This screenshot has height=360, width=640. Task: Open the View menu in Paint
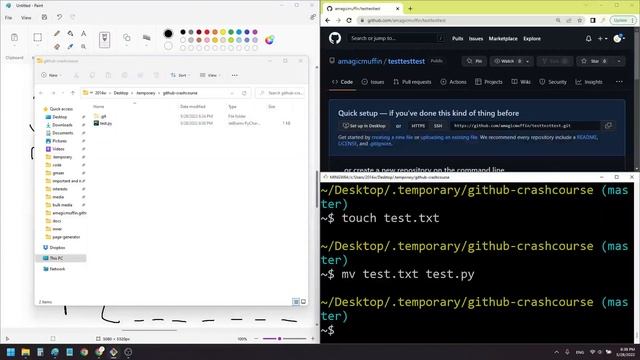pyautogui.click(x=26, y=18)
